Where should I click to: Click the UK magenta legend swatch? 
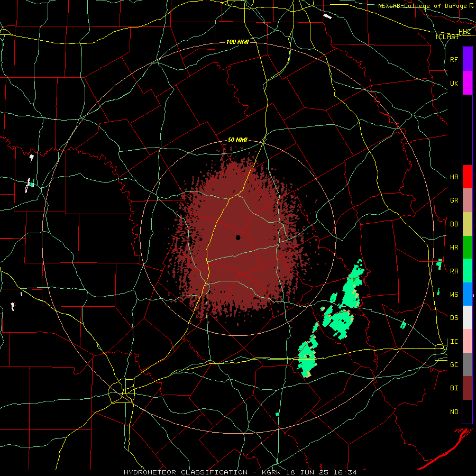coord(467,83)
